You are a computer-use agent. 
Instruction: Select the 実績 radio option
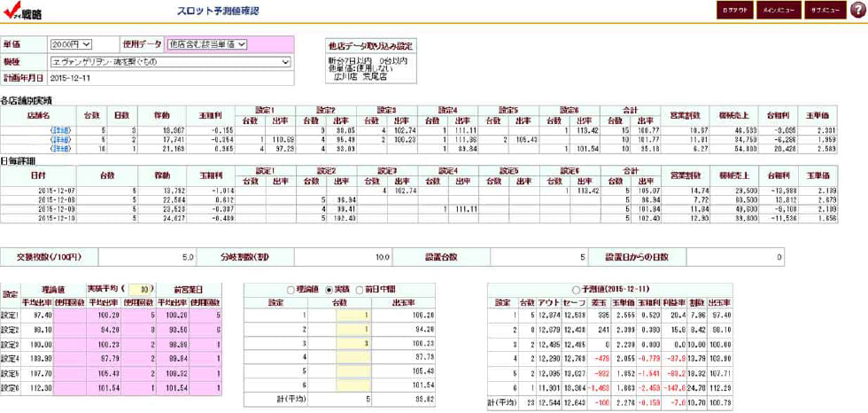330,289
